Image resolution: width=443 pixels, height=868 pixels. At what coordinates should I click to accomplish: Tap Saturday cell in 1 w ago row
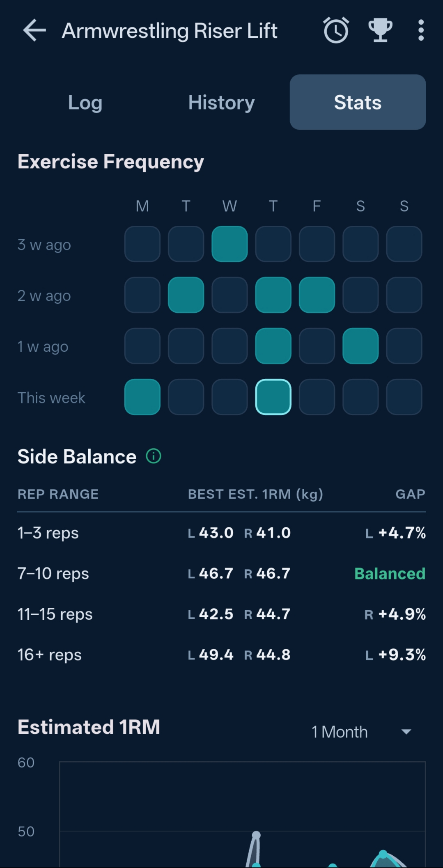(x=360, y=346)
